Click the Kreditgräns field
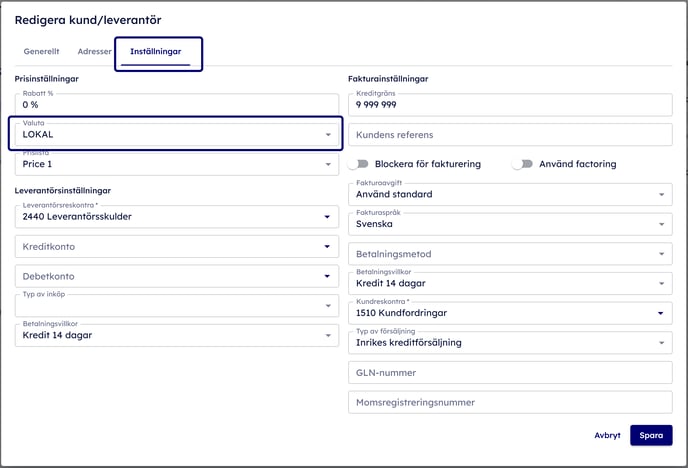 509,104
